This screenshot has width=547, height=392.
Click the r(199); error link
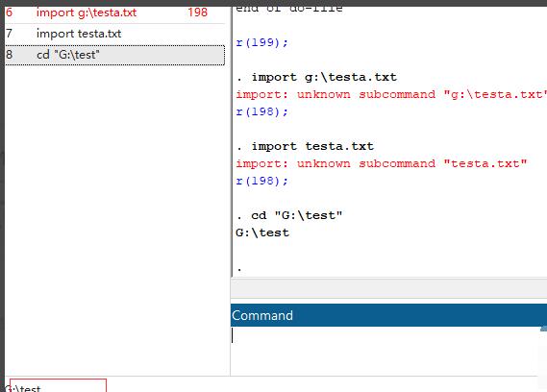pyautogui.click(x=262, y=42)
